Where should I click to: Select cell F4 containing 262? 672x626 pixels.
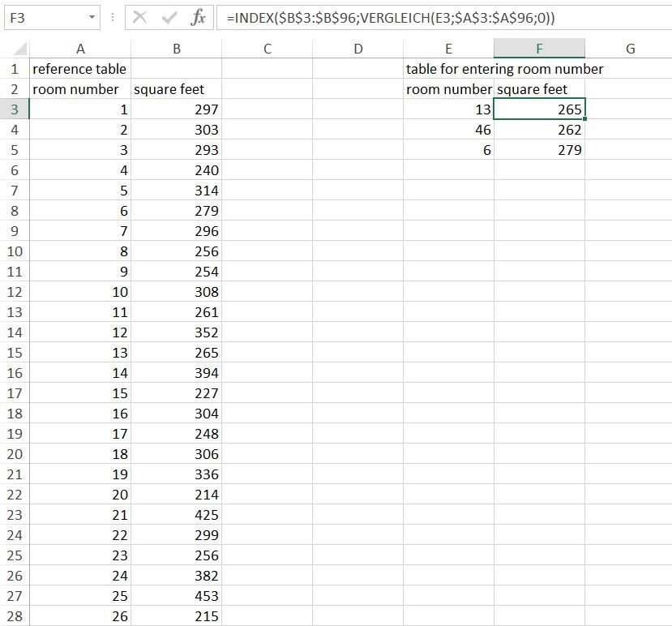coord(539,130)
